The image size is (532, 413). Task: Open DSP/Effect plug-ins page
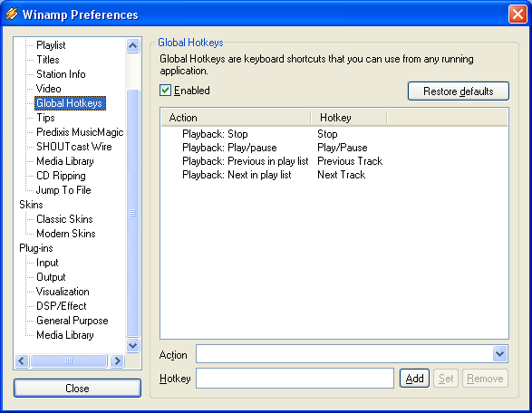click(x=62, y=306)
